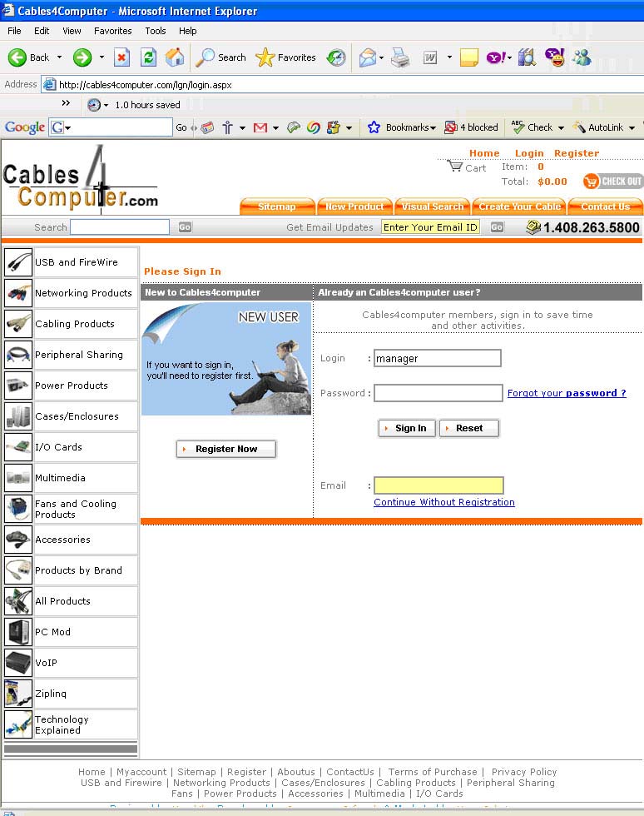Go to browser Home page icon
This screenshot has width=644, height=816.
175,57
